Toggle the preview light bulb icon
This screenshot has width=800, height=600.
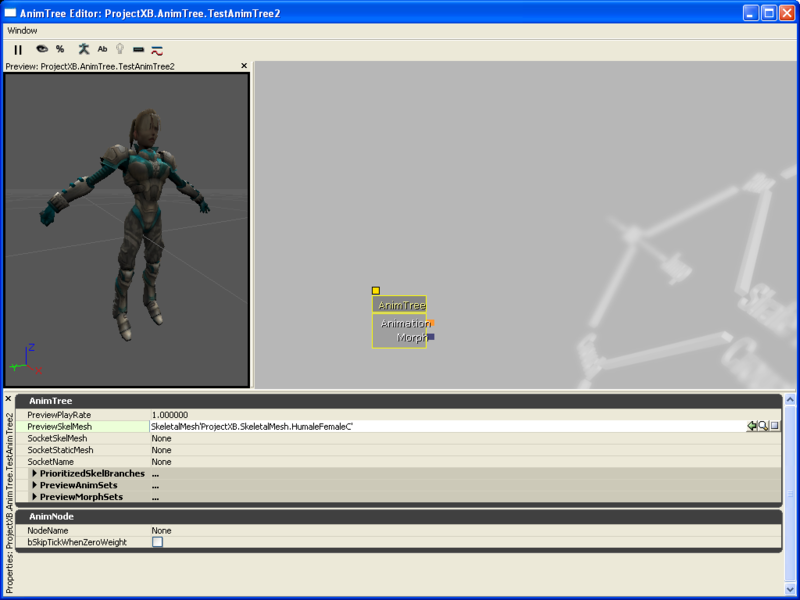(x=119, y=49)
